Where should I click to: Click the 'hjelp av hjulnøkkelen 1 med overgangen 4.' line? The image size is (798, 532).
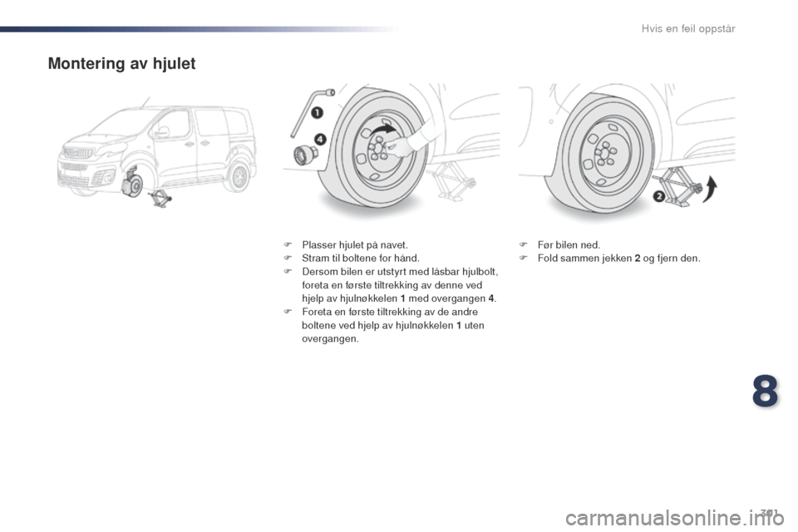click(399, 298)
